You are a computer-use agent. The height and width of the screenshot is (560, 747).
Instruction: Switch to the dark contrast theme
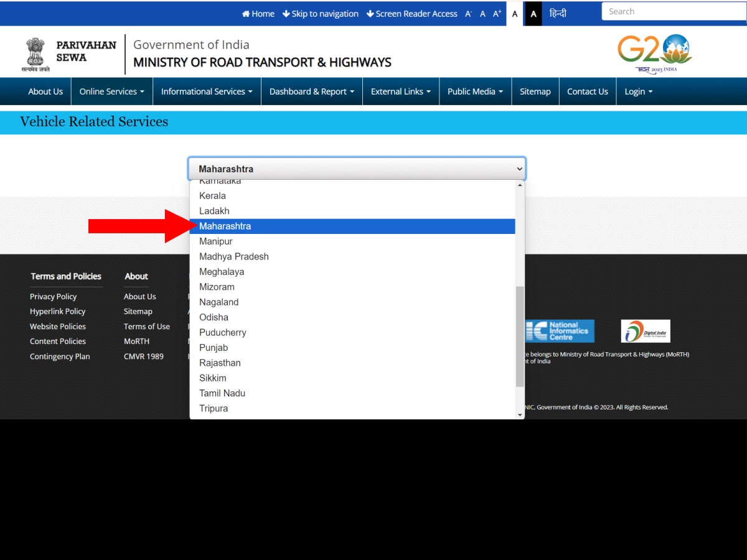(x=532, y=13)
